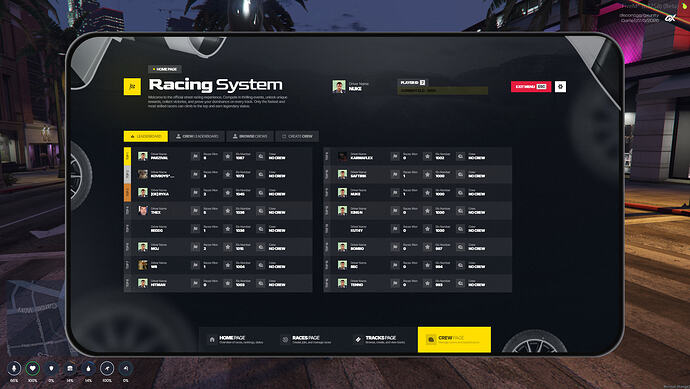Click THEX's driver avatar
690x389 pixels.
coord(143,211)
